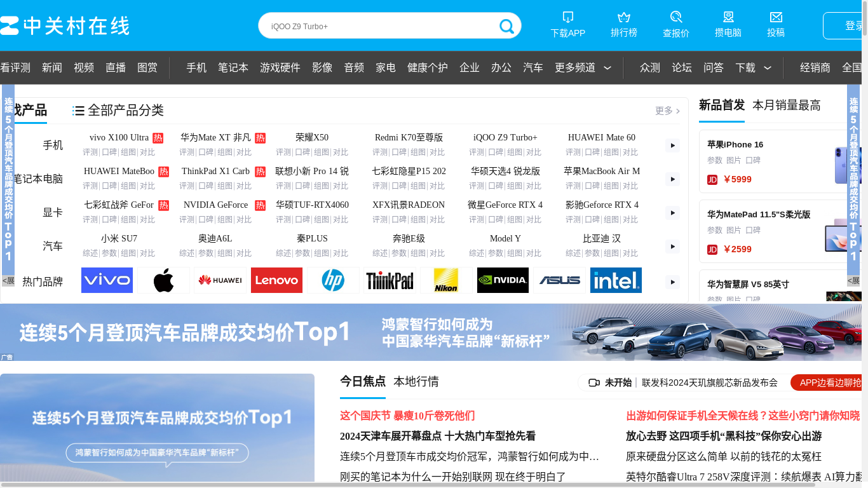Open 小米 SU7 product link

coord(119,238)
